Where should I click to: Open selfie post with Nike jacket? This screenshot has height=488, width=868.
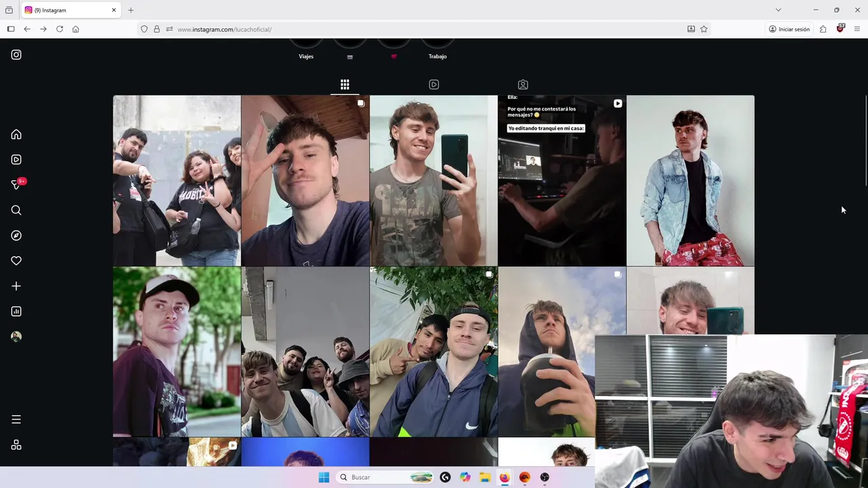(433, 352)
